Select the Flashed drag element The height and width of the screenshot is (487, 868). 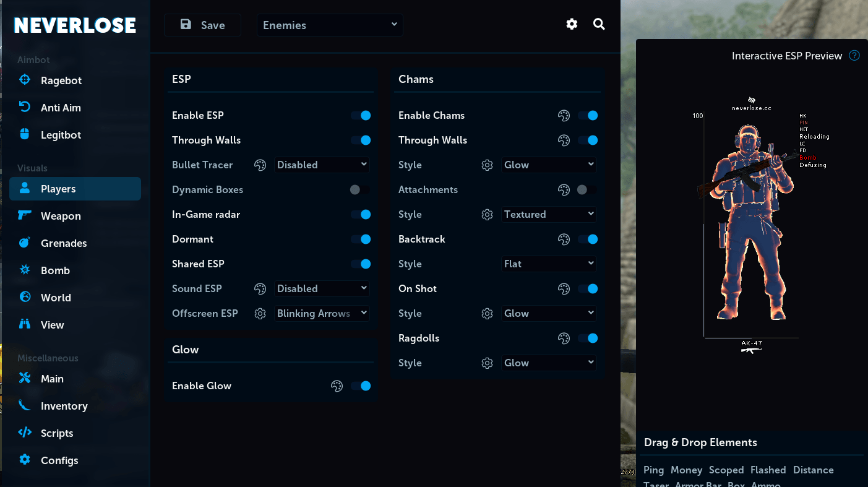point(768,470)
